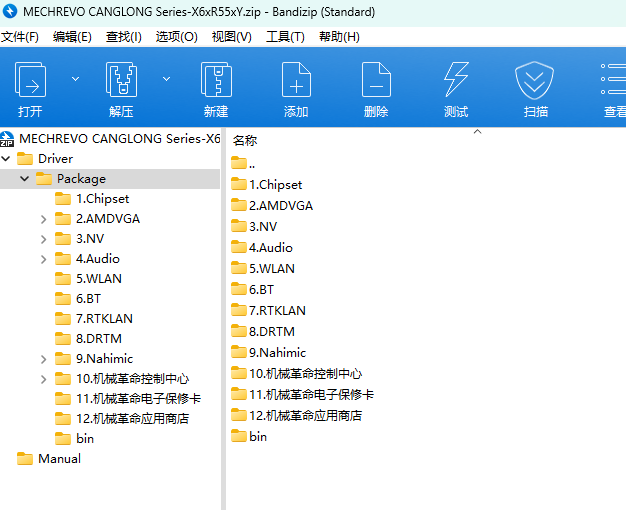This screenshot has width=626, height=510.
Task: Click sort direction caret above file list
Action: (477, 131)
